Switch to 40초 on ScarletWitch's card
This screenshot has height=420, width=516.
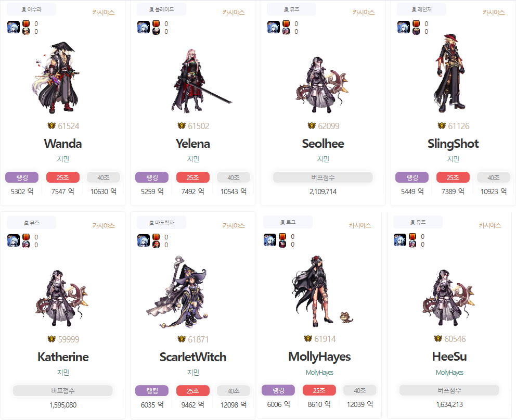pyautogui.click(x=234, y=391)
